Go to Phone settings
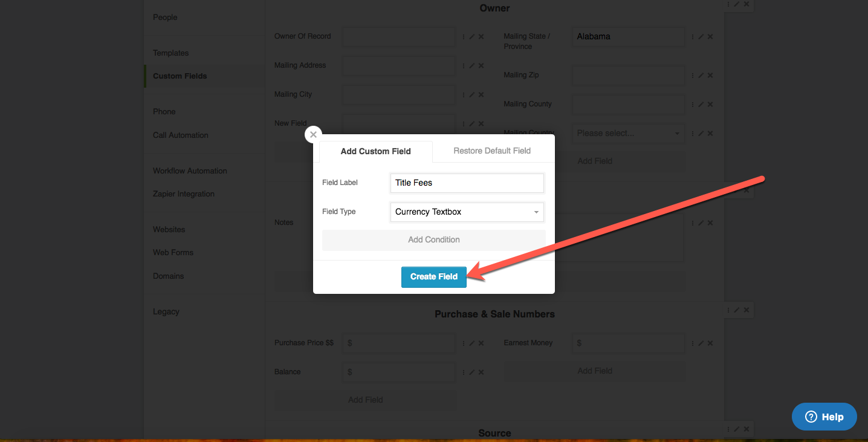 pos(164,112)
